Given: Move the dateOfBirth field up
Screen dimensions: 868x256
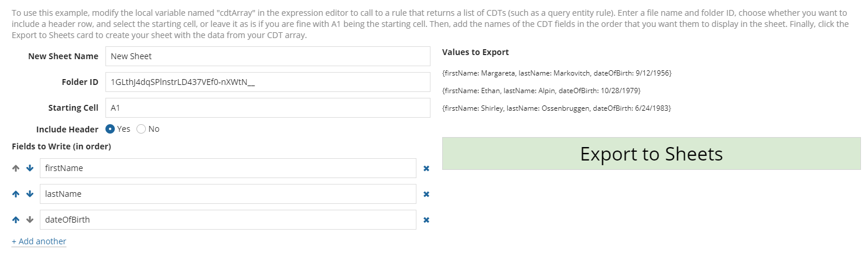Looking at the screenshot, I should pos(16,220).
